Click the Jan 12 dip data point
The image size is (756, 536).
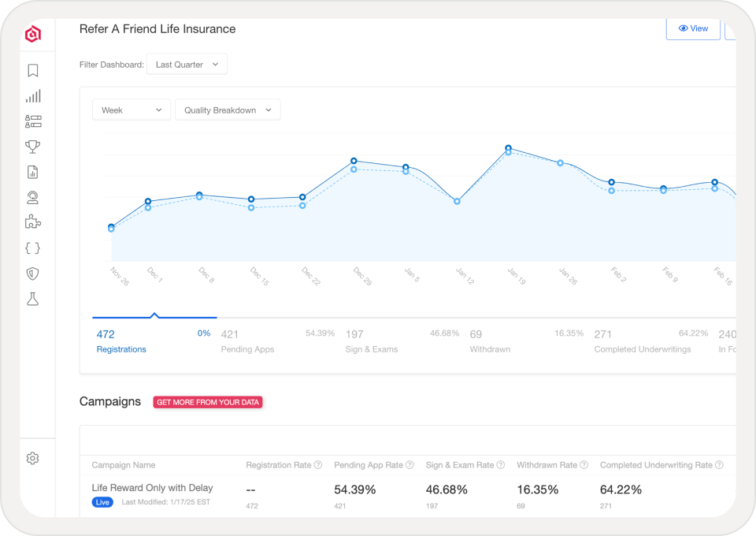(x=457, y=201)
